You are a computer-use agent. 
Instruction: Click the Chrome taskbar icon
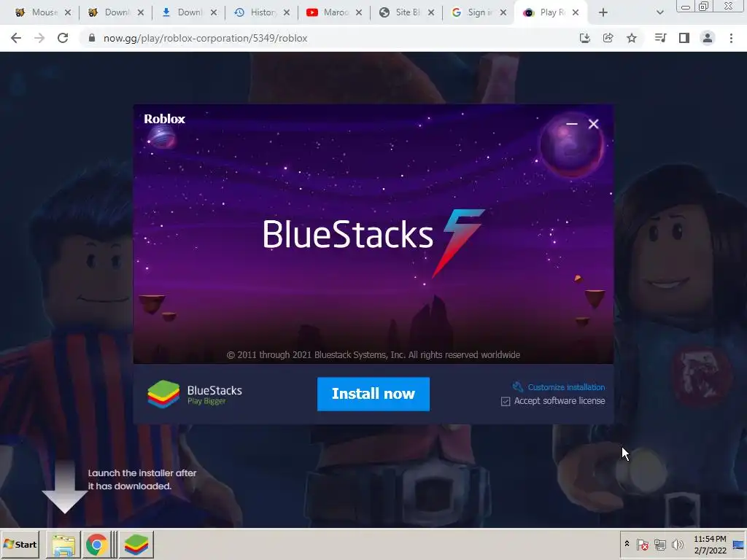pyautogui.click(x=97, y=544)
